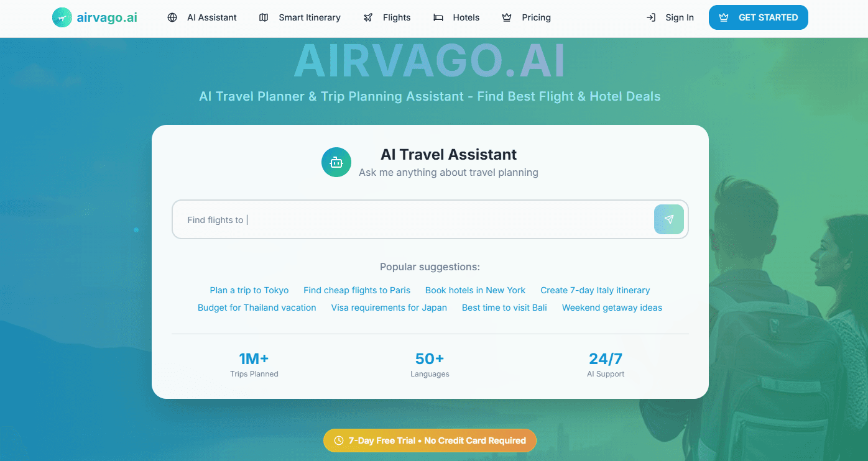Click the map icon beside Smart Itinerary
This screenshot has height=461, width=868.
pyautogui.click(x=264, y=17)
